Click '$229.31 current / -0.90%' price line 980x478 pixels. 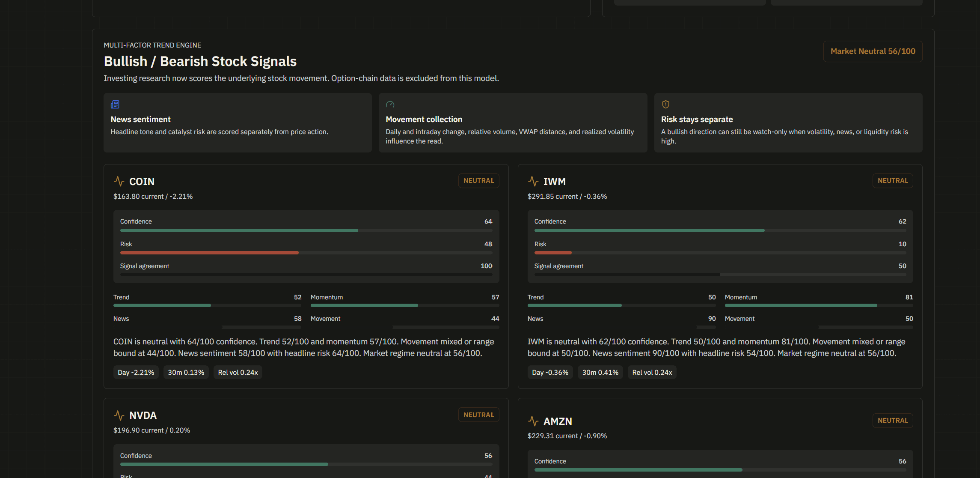[x=567, y=436]
